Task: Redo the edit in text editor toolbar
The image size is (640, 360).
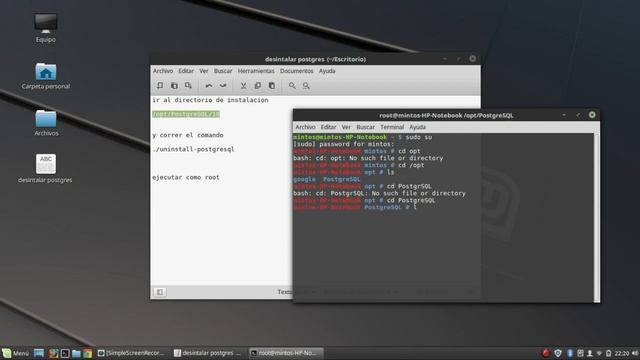Action: coord(223,85)
